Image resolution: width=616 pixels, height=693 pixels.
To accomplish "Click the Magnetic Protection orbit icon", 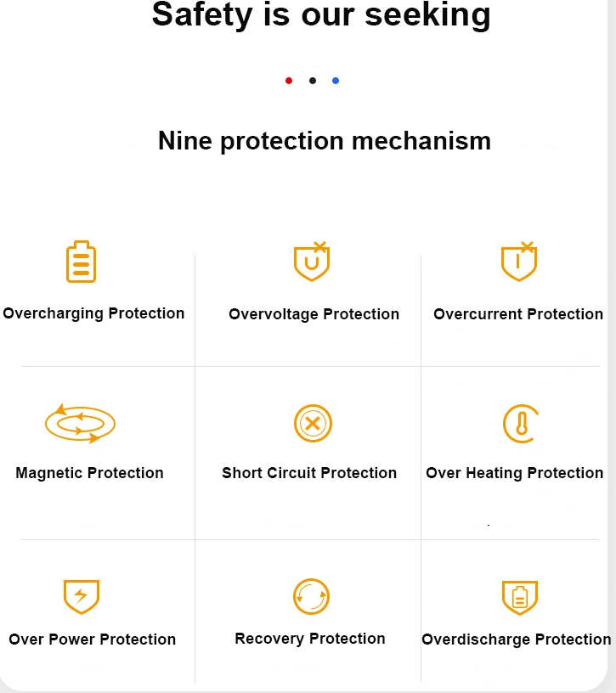I will point(80,423).
